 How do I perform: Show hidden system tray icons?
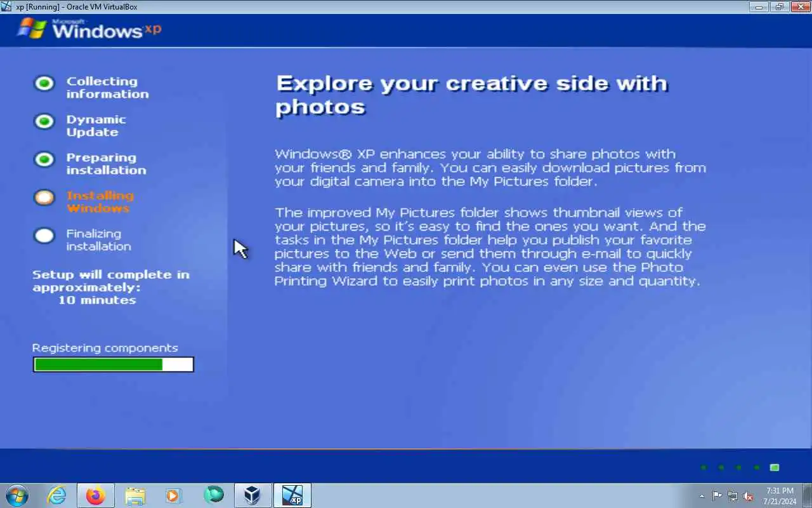702,496
